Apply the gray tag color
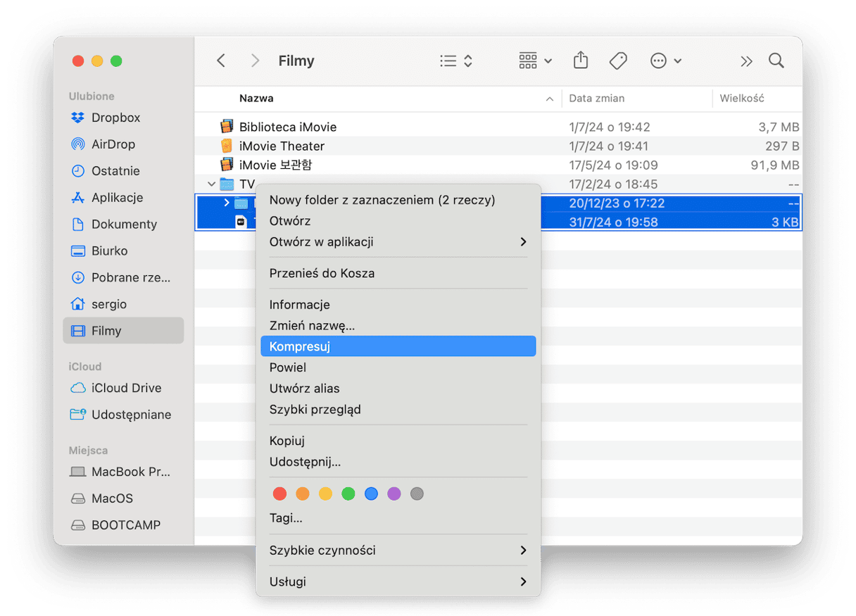The height and width of the screenshot is (616, 856). point(417,494)
